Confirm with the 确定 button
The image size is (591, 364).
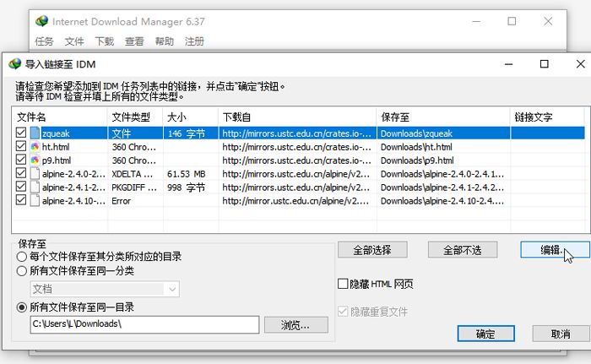(485, 334)
